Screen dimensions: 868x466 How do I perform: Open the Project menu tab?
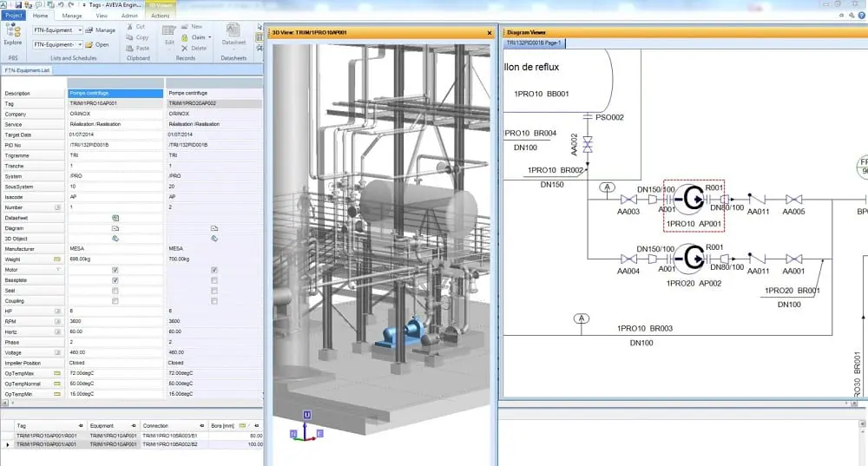point(13,16)
